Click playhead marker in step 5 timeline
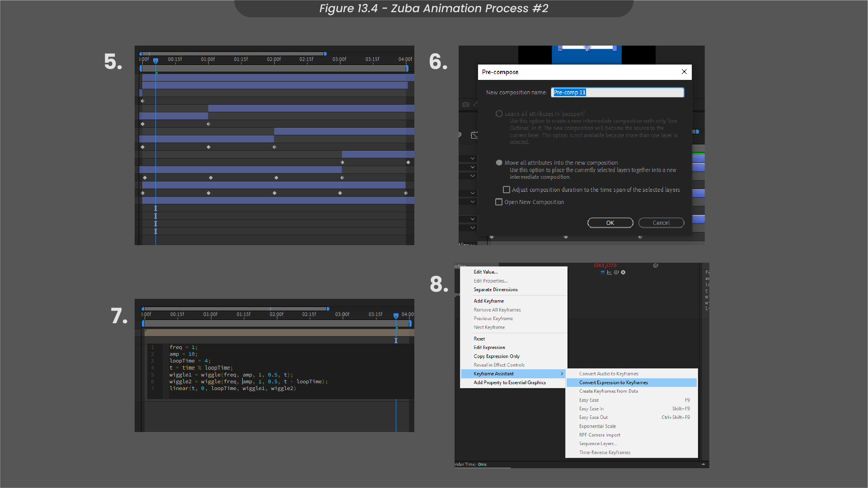The image size is (868, 488). [155, 60]
